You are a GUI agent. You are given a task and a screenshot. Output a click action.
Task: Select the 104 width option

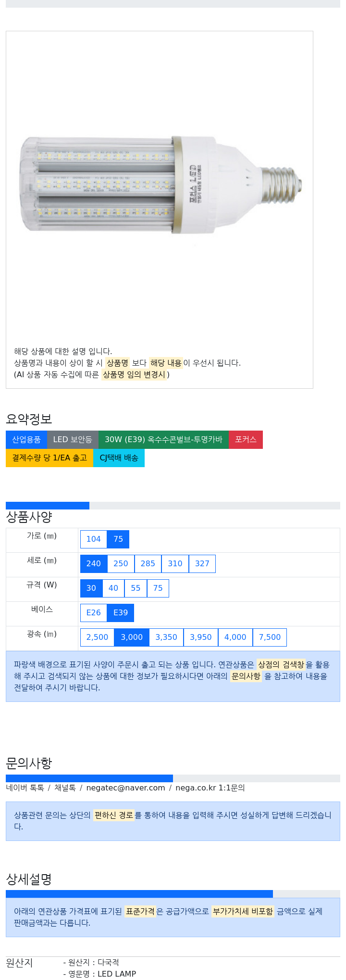[x=93, y=539]
